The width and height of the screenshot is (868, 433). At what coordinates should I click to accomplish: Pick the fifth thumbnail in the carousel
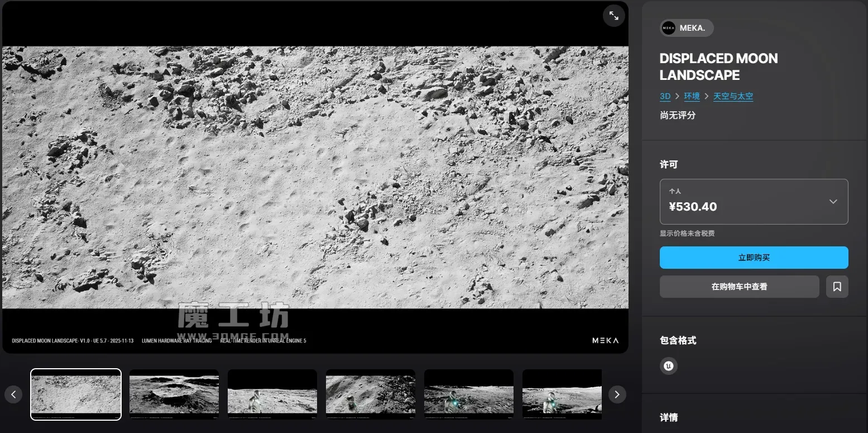click(469, 394)
